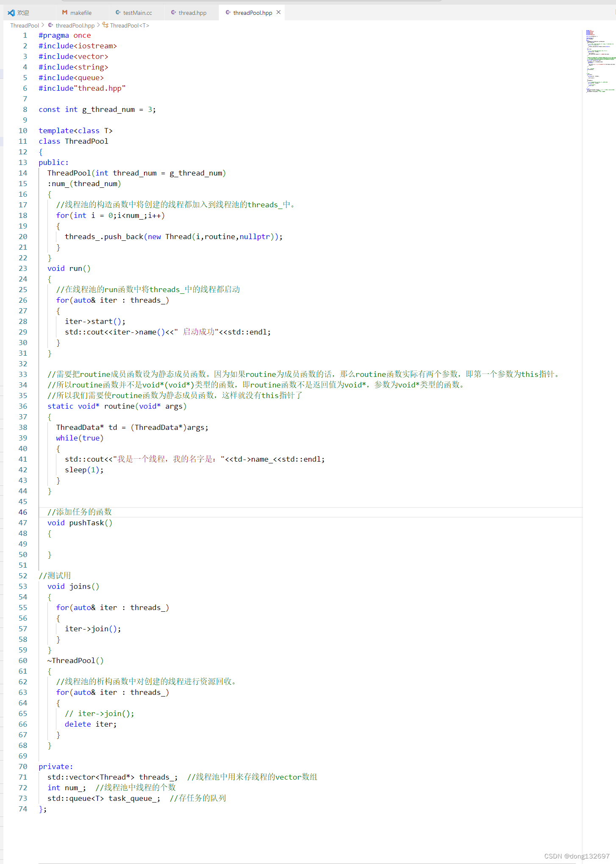
Task: Click the testMain.cc C++ file icon
Action: coord(118,13)
